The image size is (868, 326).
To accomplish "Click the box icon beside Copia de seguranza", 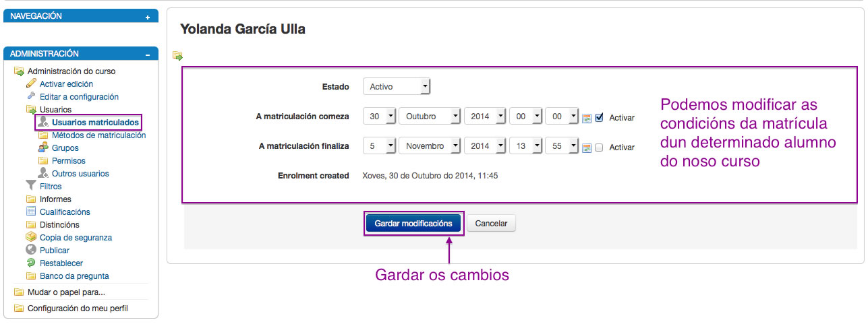I will pyautogui.click(x=31, y=238).
